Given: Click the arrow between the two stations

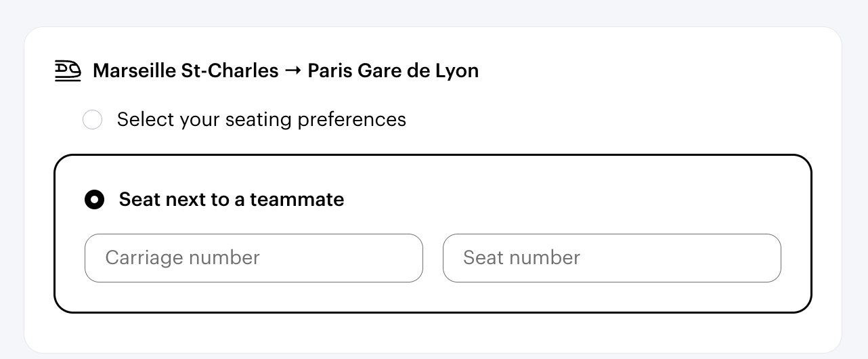Looking at the screenshot, I should pyautogui.click(x=293, y=70).
